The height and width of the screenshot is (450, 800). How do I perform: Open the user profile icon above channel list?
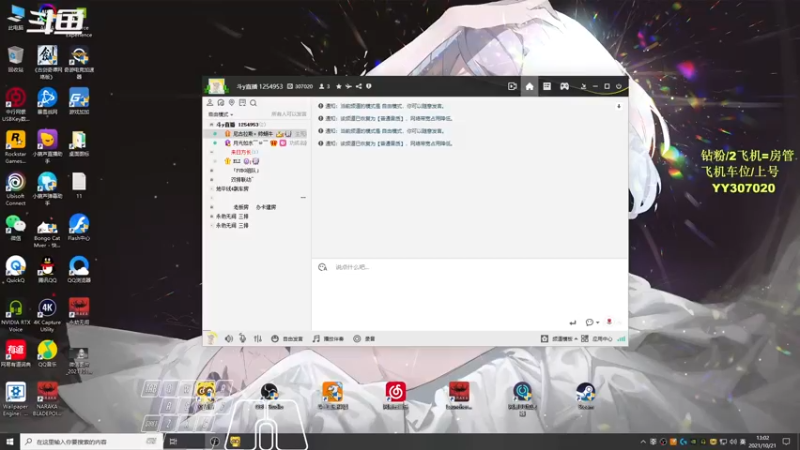pos(210,103)
